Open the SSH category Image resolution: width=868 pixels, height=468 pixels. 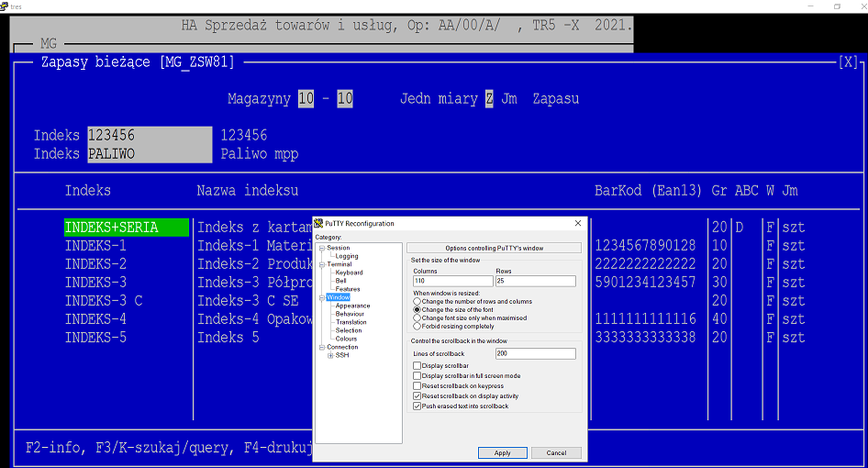342,355
